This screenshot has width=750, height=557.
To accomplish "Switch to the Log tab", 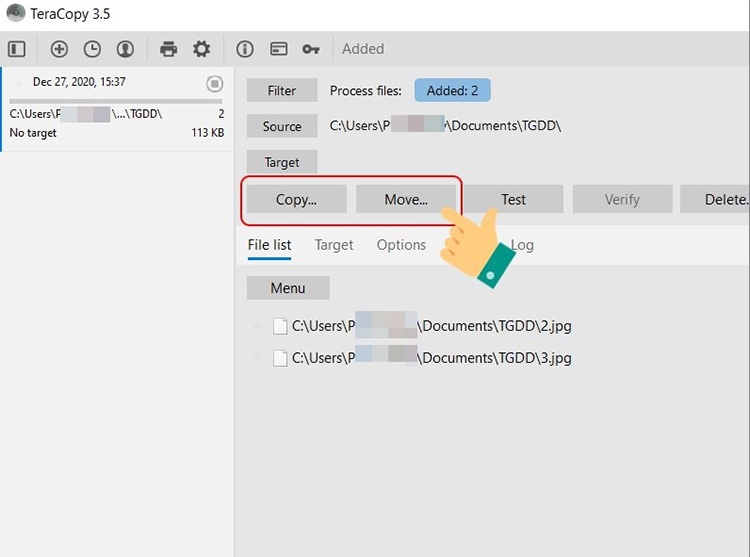I will (x=521, y=245).
